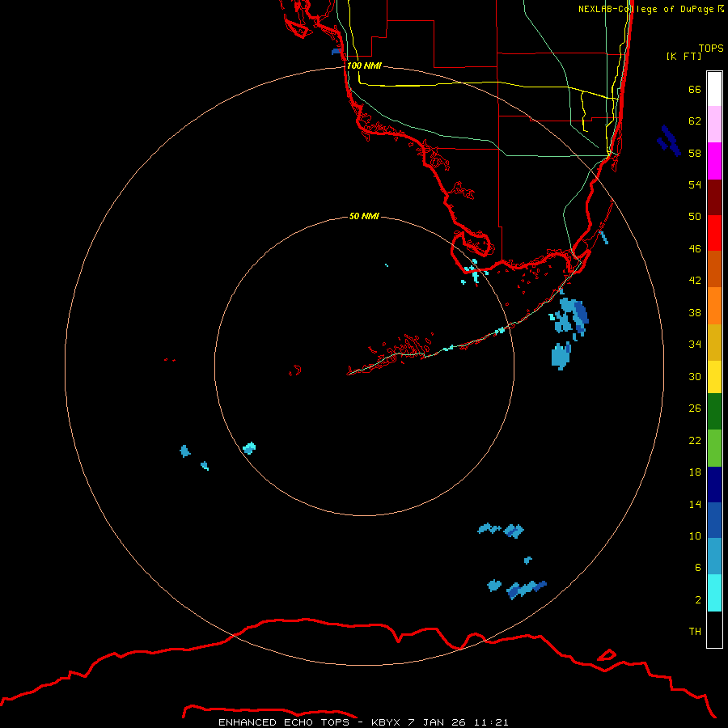Select the legend value "2"
The height and width of the screenshot is (728, 728).
[x=698, y=600]
